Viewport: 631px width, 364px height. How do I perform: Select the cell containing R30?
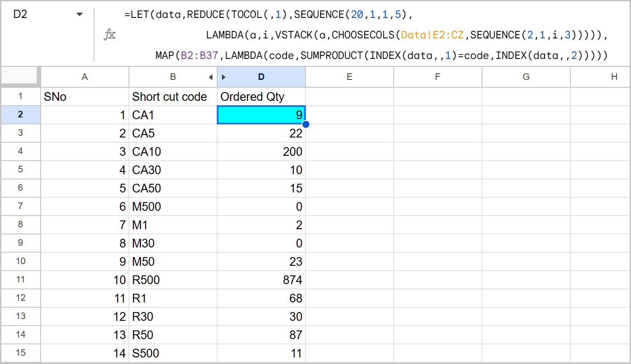pyautogui.click(x=173, y=316)
